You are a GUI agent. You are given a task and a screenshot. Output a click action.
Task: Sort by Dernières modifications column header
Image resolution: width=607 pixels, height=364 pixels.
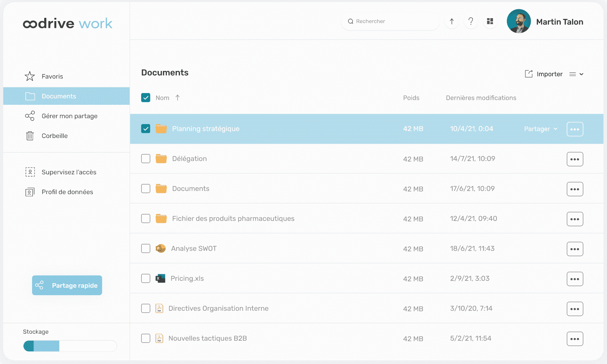481,98
